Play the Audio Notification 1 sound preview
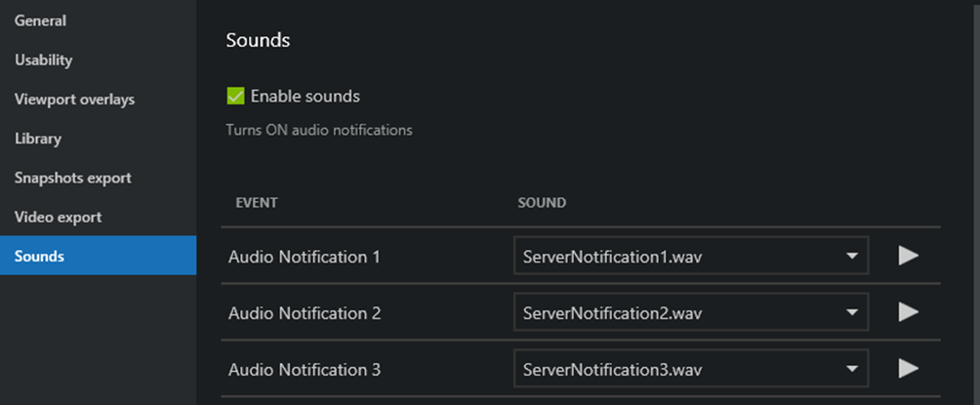The image size is (980, 405). point(908,256)
